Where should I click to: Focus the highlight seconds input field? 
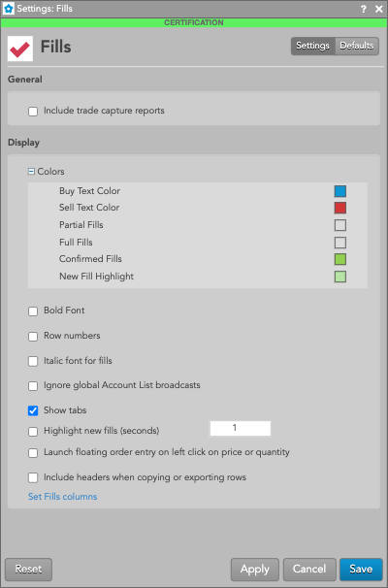pos(241,428)
